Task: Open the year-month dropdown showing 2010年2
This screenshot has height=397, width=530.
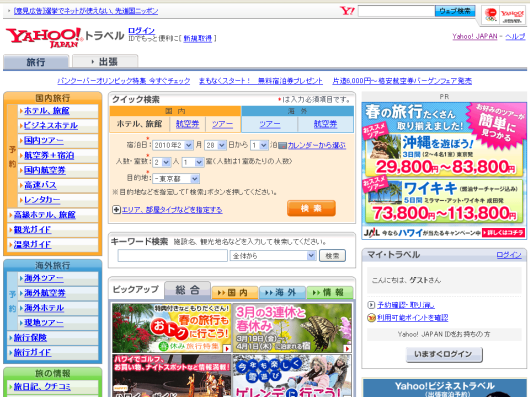Action: click(x=173, y=145)
